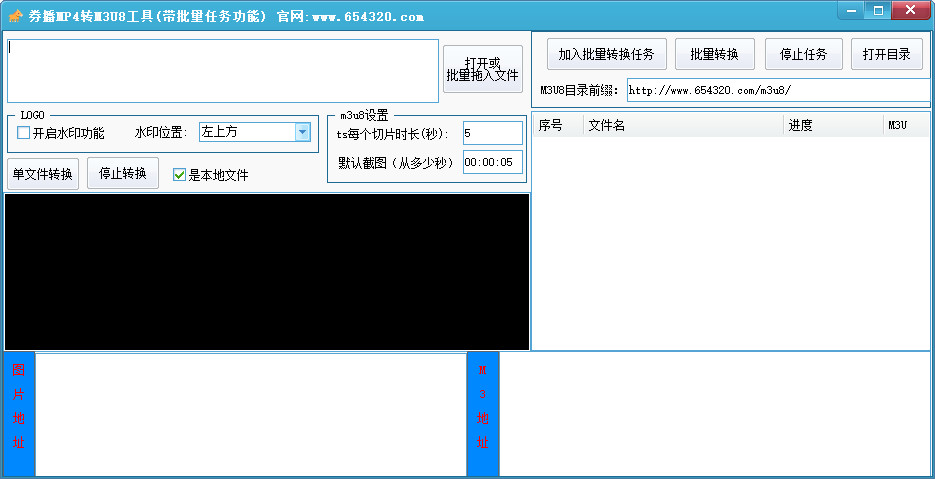Click 单文件转换 button
Viewport: 935px width, 479px height.
pyautogui.click(x=43, y=174)
